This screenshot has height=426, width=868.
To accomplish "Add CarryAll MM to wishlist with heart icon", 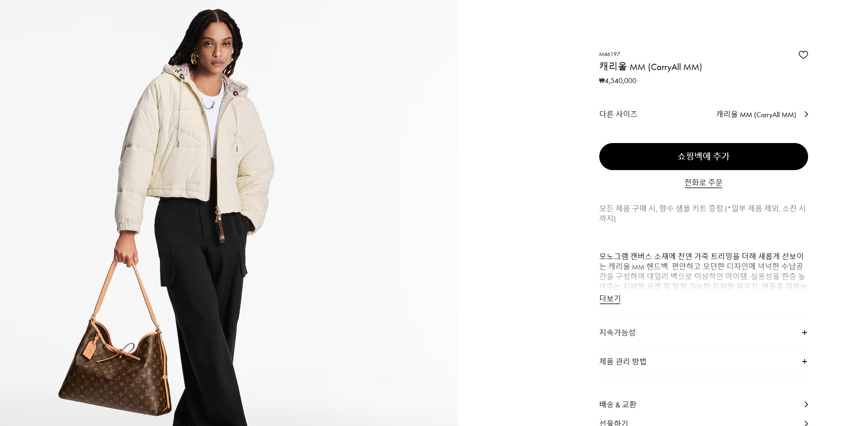I will [x=803, y=55].
